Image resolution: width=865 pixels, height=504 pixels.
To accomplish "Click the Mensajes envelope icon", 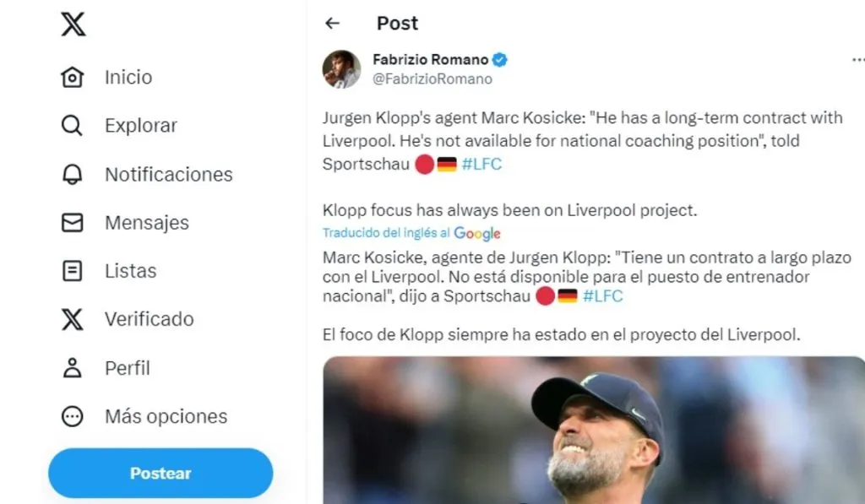I will [x=73, y=223].
